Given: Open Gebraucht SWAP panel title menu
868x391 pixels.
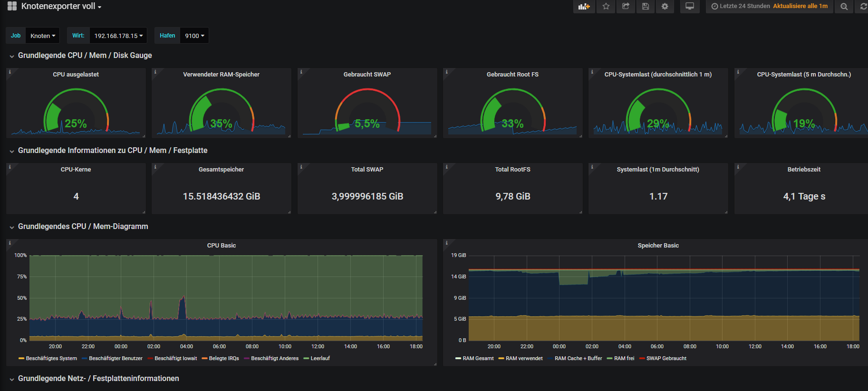Looking at the screenshot, I should 367,75.
